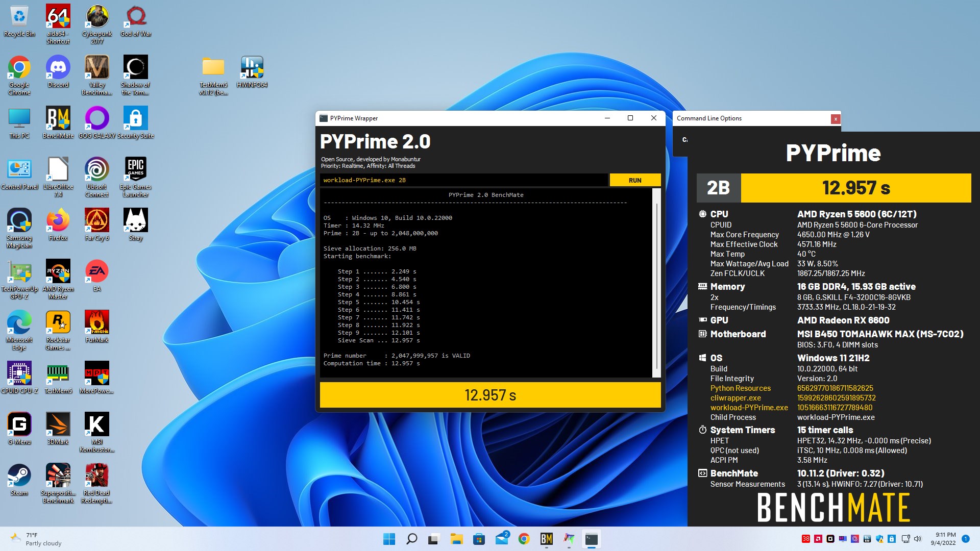Viewport: 980px width, 551px height.
Task: Click the PYPrime console output scrollbar
Action: click(656, 283)
